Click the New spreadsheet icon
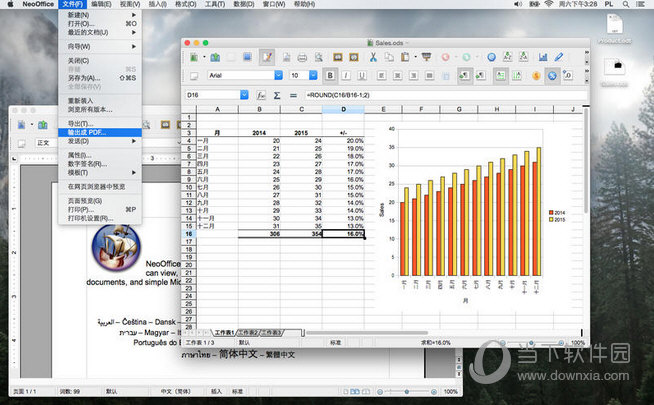The height and width of the screenshot is (405, 654). point(194,57)
